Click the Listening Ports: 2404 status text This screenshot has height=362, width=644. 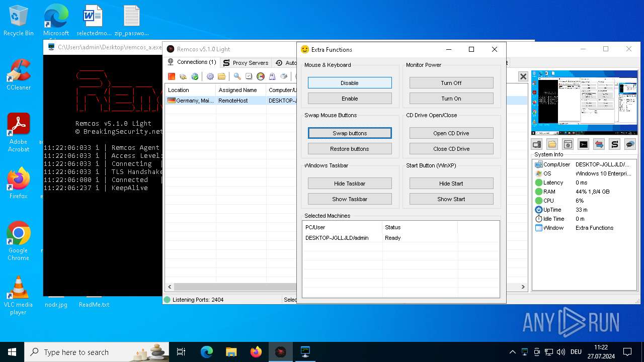pyautogui.click(x=198, y=300)
